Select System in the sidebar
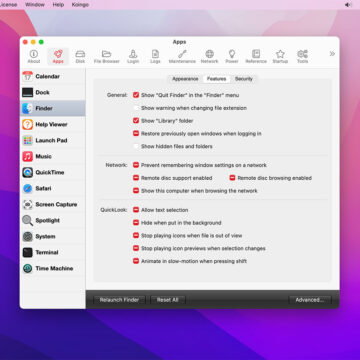Image resolution: width=360 pixels, height=360 pixels. [x=53, y=236]
